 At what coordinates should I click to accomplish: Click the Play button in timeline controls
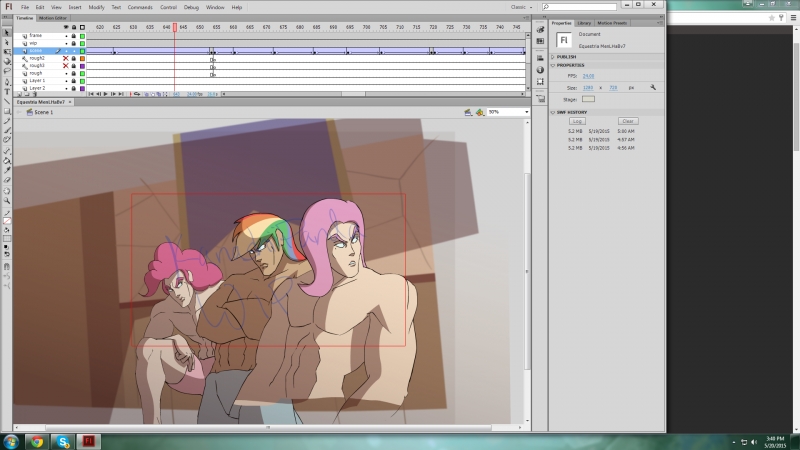pos(106,94)
